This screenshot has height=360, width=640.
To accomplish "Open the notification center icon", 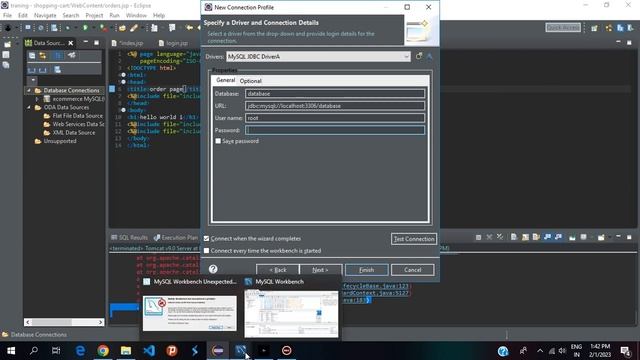I will [625, 350].
